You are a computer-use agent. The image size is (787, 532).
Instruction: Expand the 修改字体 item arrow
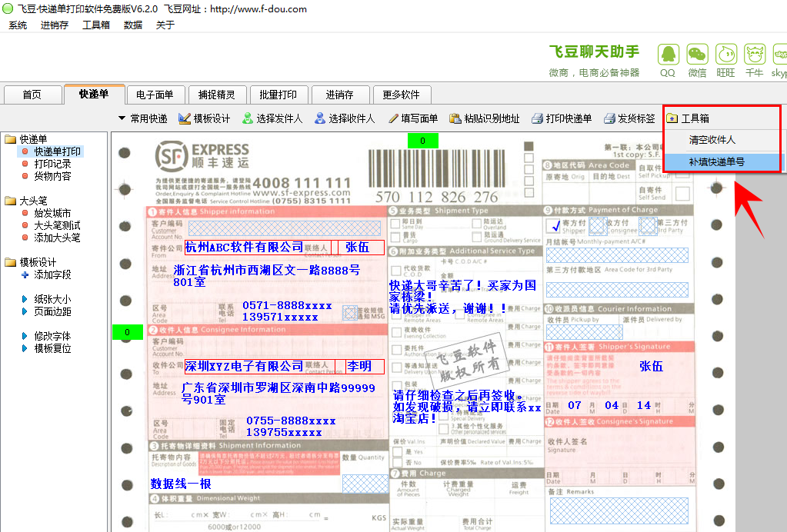tap(25, 336)
